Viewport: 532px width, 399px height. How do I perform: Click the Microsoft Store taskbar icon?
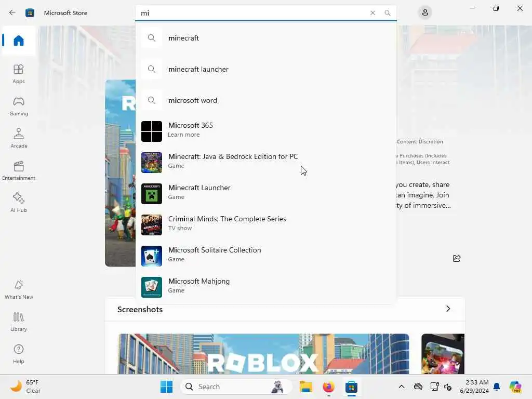click(352, 387)
